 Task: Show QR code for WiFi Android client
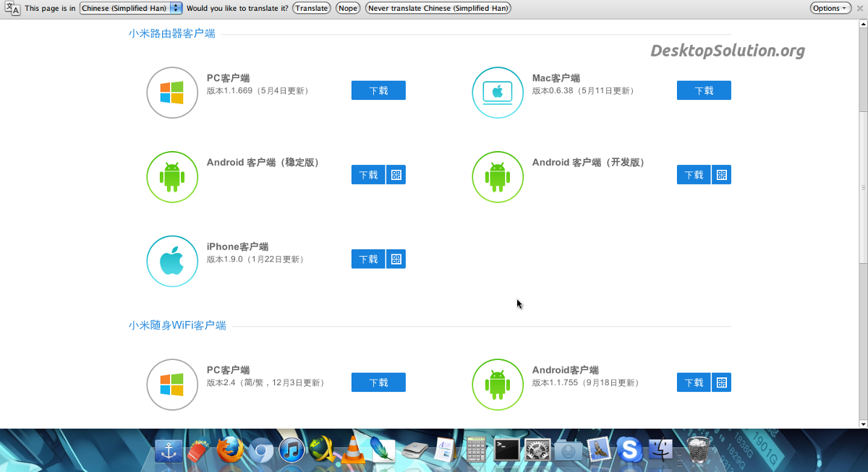point(721,382)
